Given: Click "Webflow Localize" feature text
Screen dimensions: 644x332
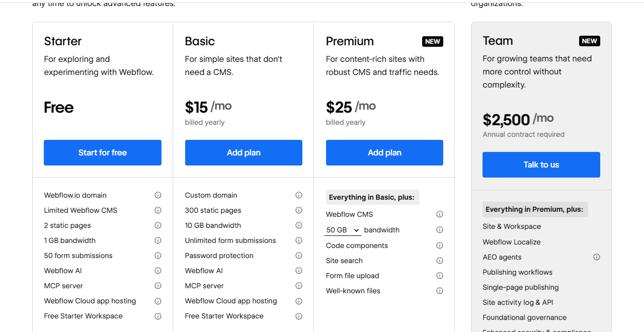Looking at the screenshot, I should coord(512,242).
